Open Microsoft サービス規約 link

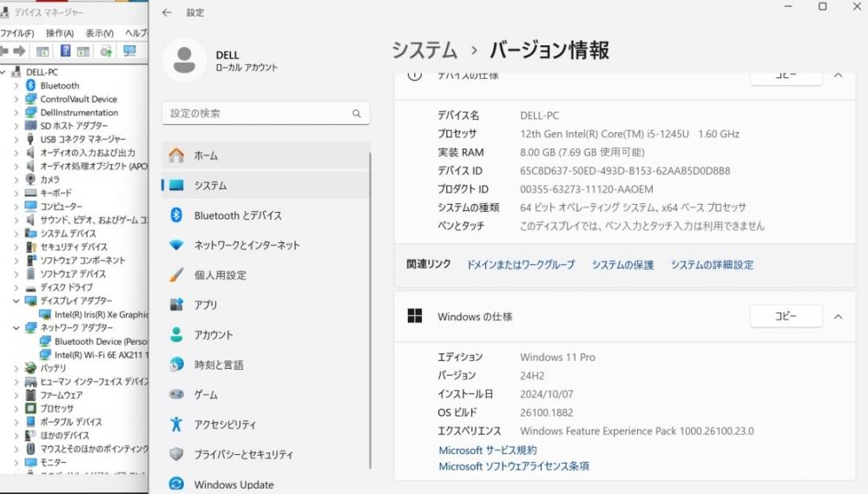[x=488, y=451]
